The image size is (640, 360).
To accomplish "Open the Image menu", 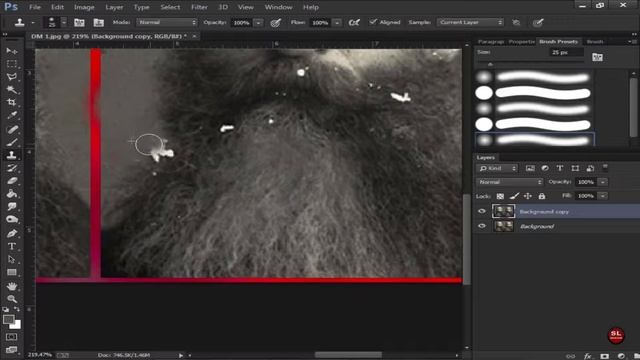I will (84, 7).
